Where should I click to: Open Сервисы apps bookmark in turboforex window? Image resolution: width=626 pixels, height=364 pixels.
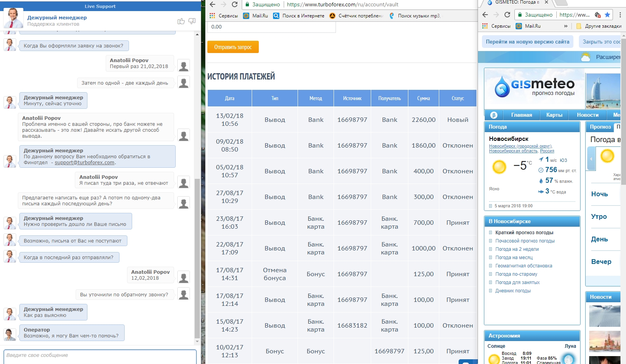coord(224,16)
